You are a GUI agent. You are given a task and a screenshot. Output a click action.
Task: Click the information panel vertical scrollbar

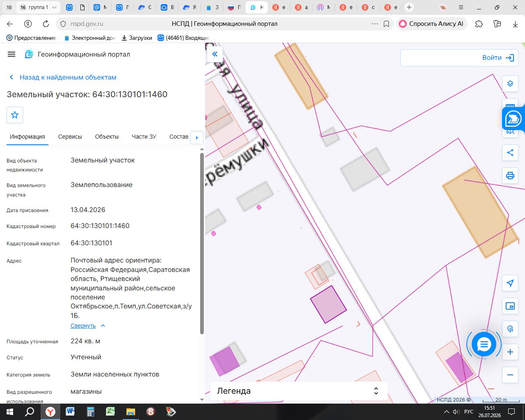202,244
